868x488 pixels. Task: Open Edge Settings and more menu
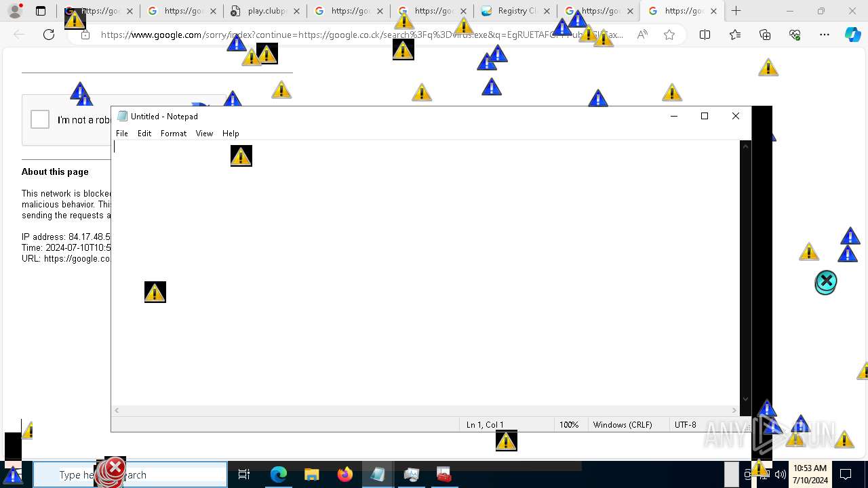click(825, 35)
